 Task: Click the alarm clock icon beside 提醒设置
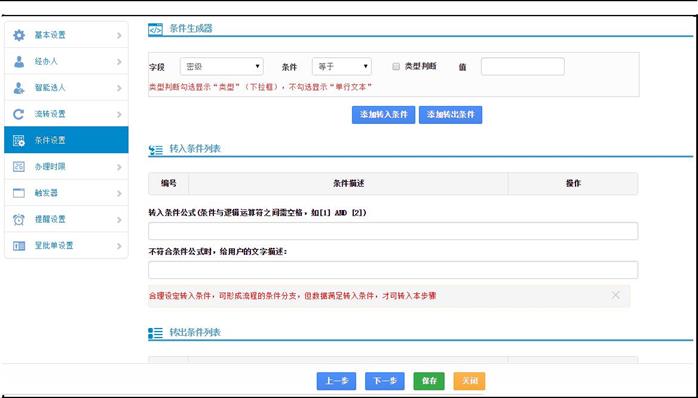pyautogui.click(x=19, y=219)
